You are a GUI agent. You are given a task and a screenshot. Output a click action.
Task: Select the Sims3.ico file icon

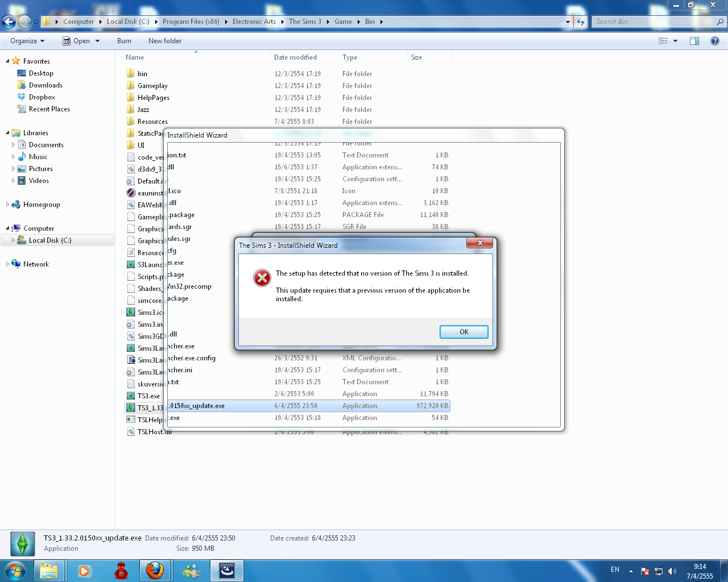tap(131, 313)
